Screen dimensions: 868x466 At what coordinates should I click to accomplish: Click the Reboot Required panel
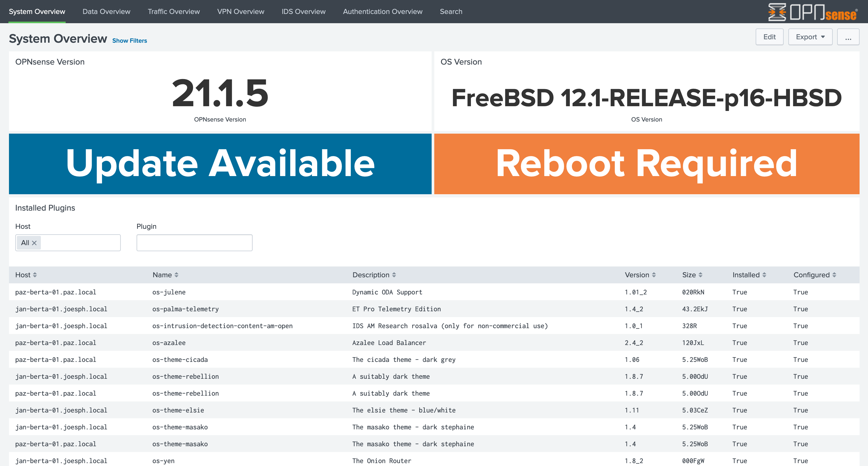(x=647, y=164)
